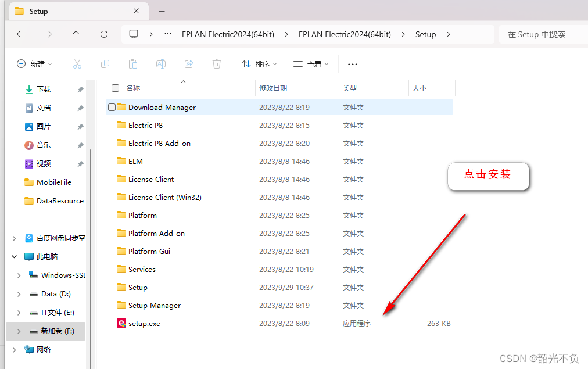This screenshot has height=369, width=588.
Task: Open the See more ellipsis icon
Action: click(x=352, y=64)
